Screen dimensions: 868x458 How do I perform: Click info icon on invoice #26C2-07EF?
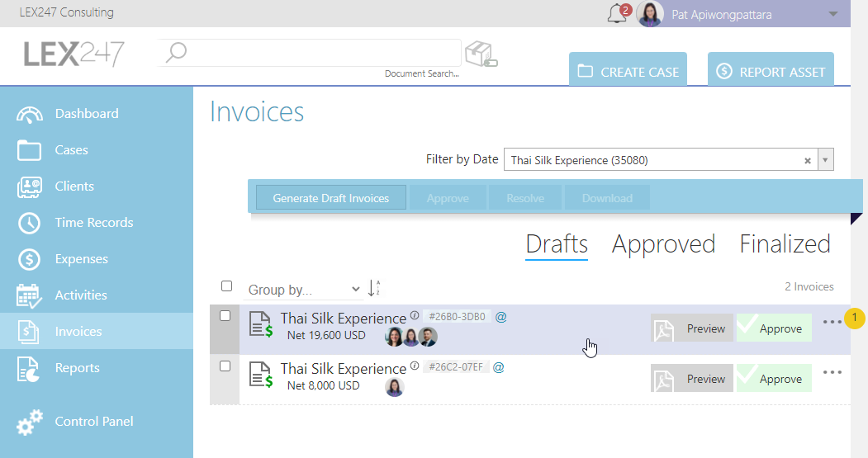click(414, 366)
